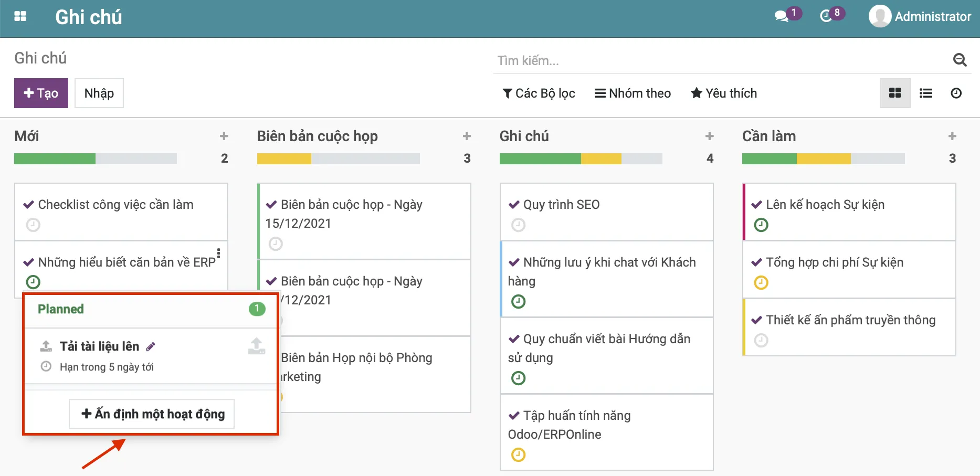Click activity clock on Thiết kế ấn phẩm card

[761, 341]
